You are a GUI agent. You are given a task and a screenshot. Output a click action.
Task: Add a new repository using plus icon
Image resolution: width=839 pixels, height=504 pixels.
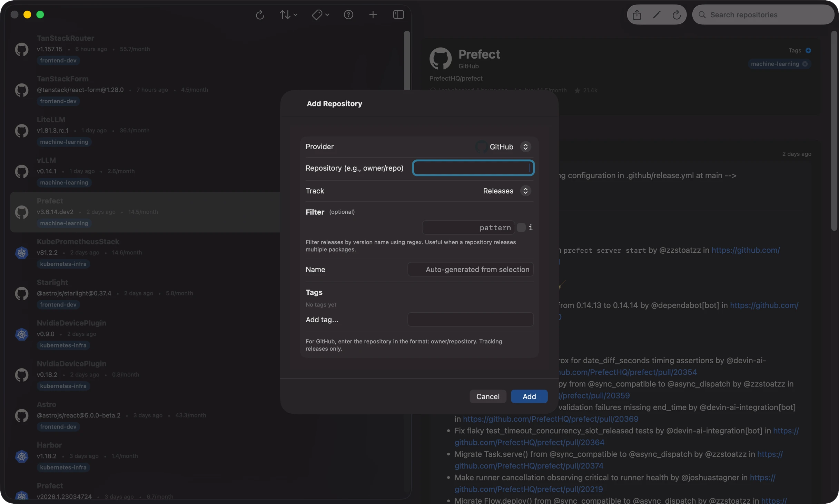[x=373, y=14]
